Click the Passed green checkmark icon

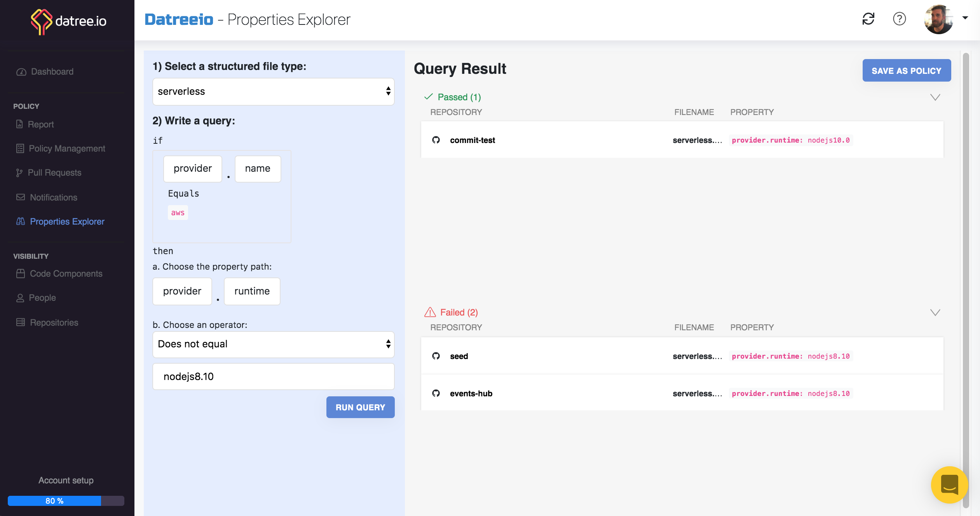point(429,97)
